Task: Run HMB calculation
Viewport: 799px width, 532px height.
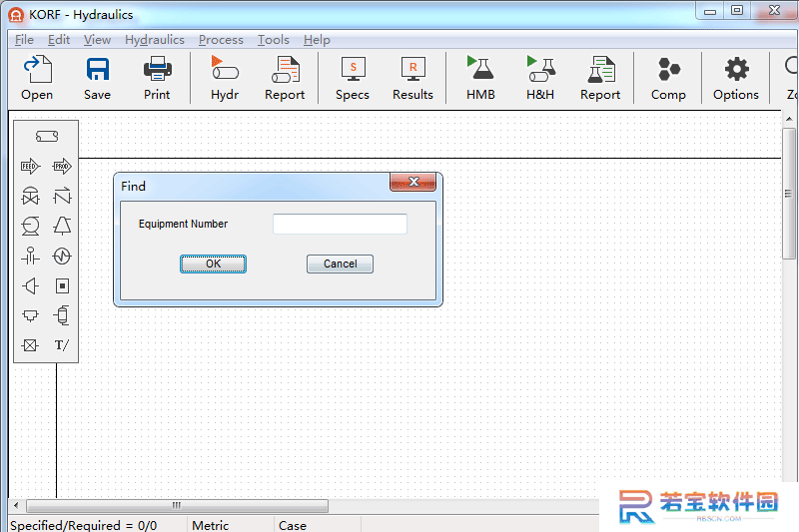Action: point(480,78)
